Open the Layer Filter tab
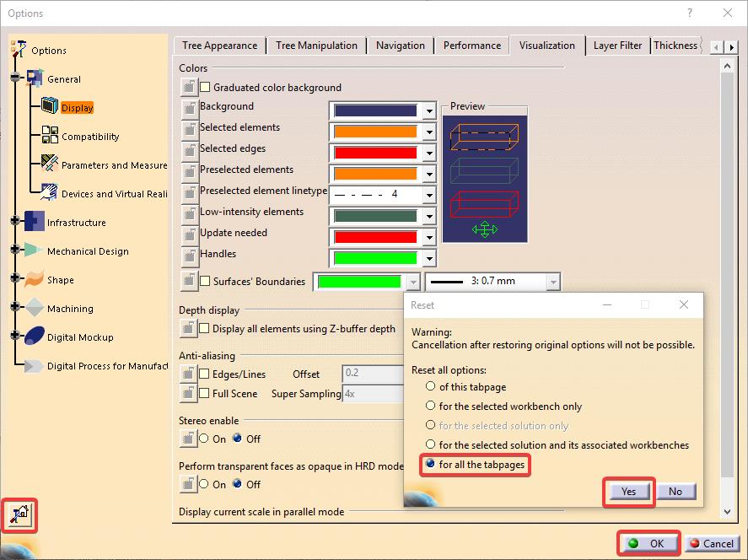This screenshot has width=748, height=560. coord(617,46)
